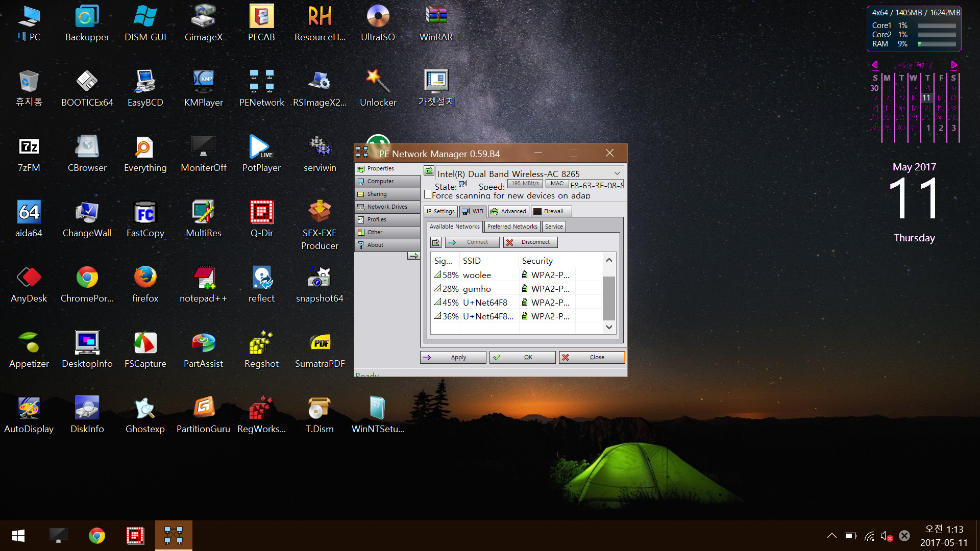
Task: Expand the Intel Dual Band Wireless adapter dropdown
Action: [x=617, y=173]
